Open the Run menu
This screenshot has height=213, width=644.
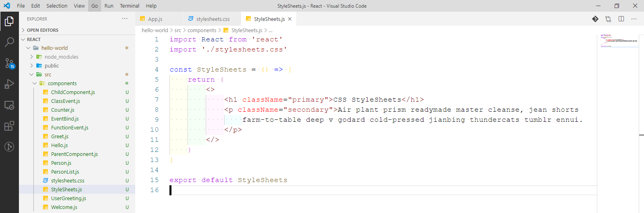[109, 6]
